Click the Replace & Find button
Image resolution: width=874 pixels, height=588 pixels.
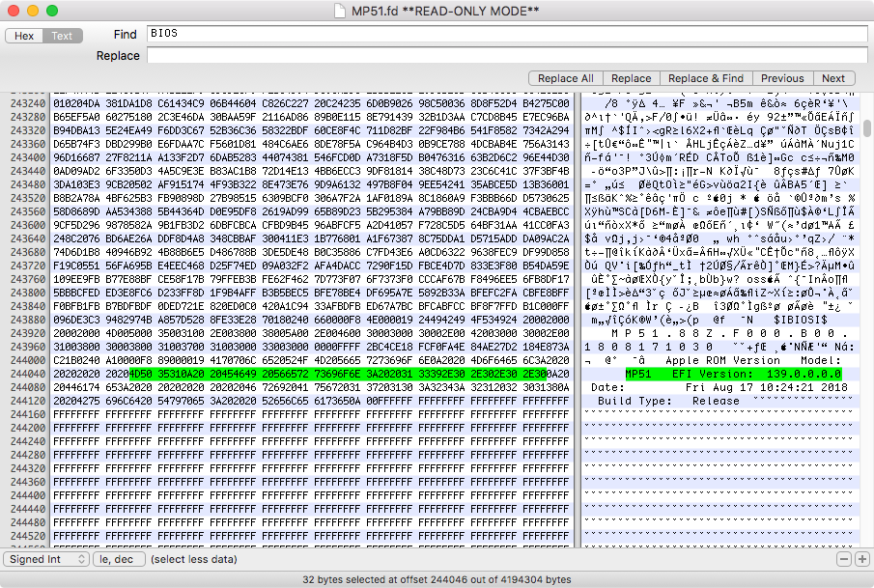tap(706, 78)
